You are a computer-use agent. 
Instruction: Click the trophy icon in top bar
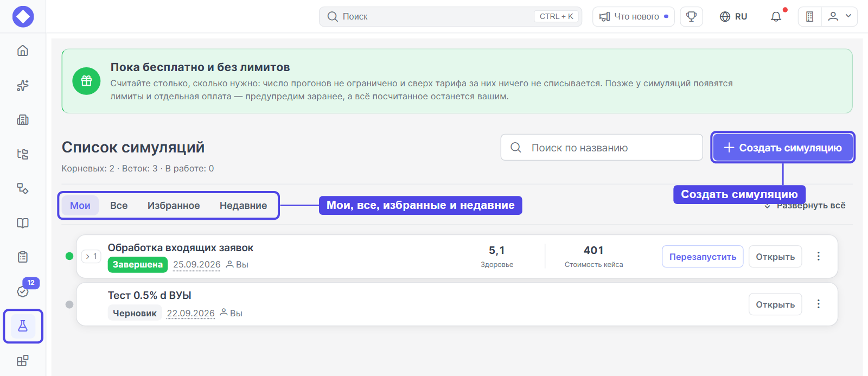(692, 16)
